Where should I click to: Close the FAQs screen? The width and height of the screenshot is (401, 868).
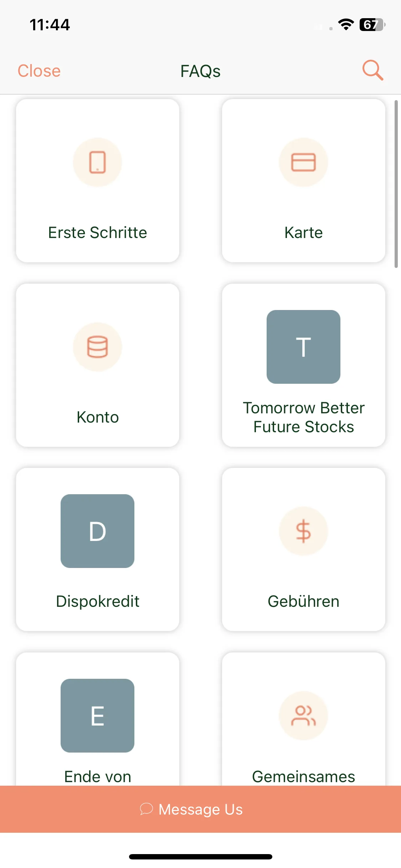pyautogui.click(x=39, y=71)
